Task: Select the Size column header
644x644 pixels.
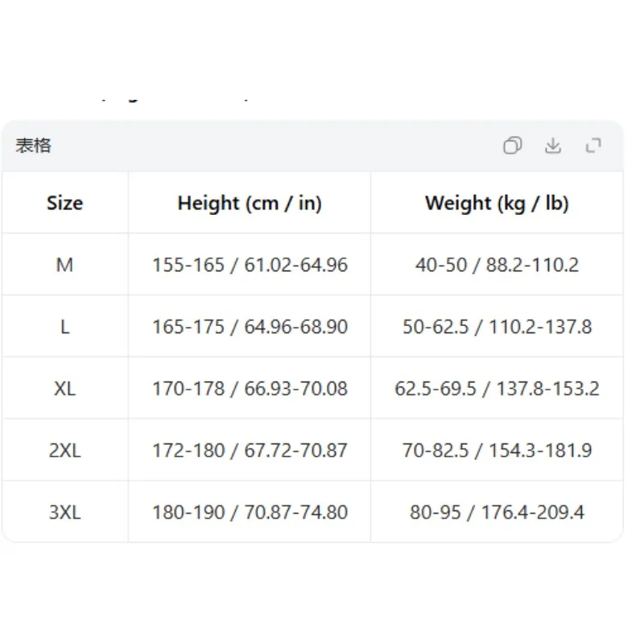Action: (65, 203)
